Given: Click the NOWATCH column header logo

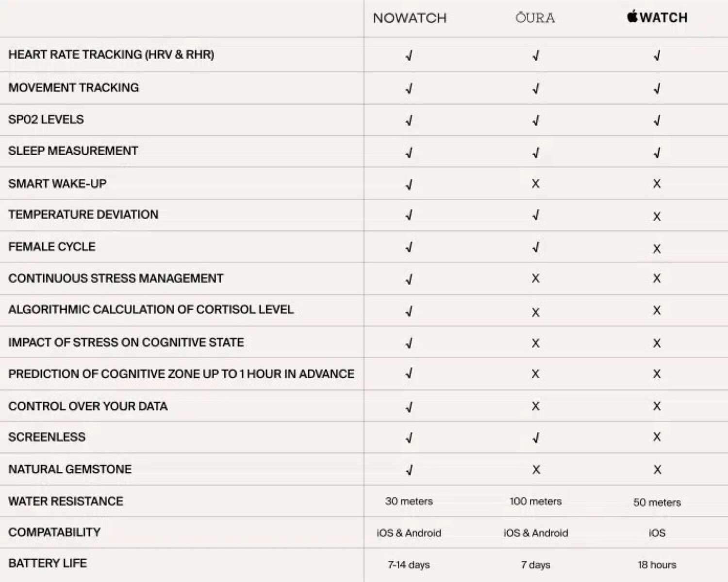Looking at the screenshot, I should tap(410, 18).
